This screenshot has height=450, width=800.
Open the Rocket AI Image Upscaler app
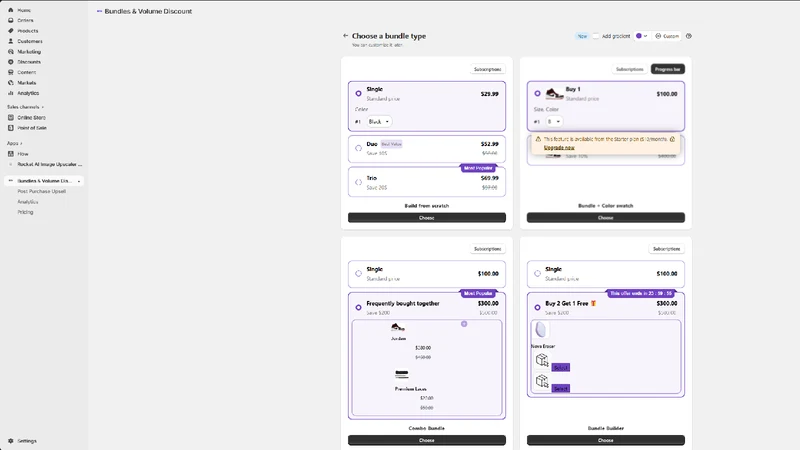coord(49,164)
